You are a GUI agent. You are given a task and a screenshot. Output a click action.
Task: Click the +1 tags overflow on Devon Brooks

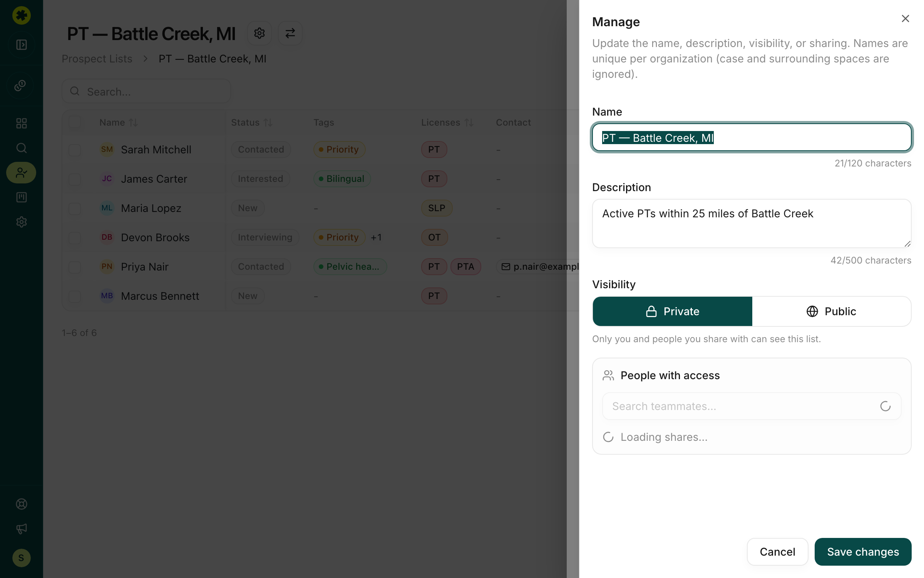376,237
